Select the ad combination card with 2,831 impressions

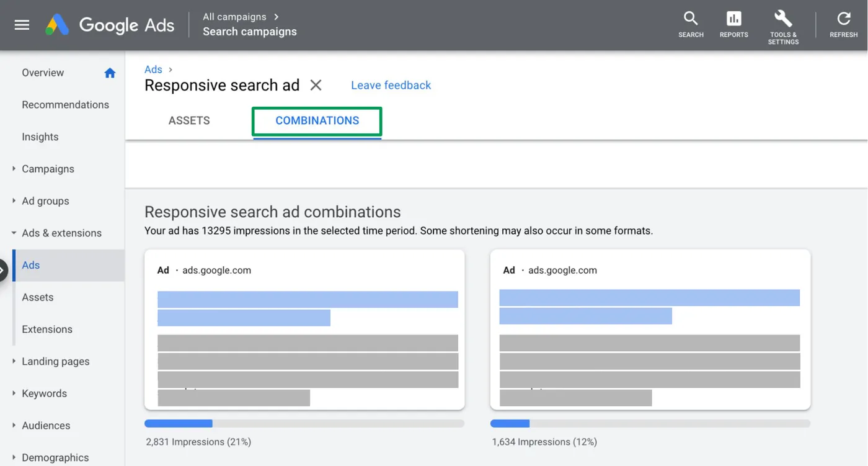304,329
